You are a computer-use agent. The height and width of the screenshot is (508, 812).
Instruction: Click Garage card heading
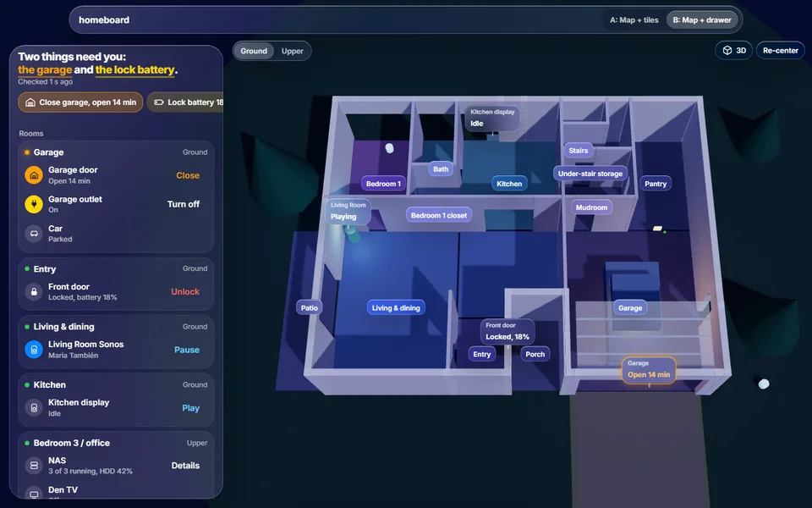coord(49,152)
